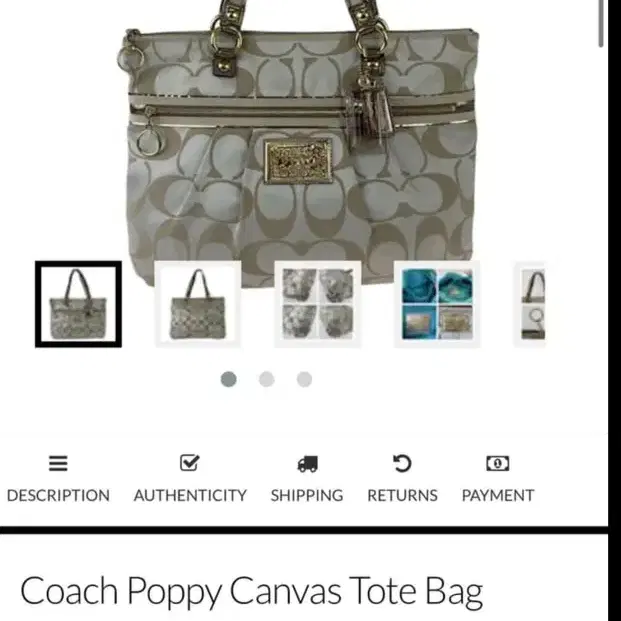View the teal interior lining thumbnail
This screenshot has width=621, height=621.
pyautogui.click(x=437, y=304)
